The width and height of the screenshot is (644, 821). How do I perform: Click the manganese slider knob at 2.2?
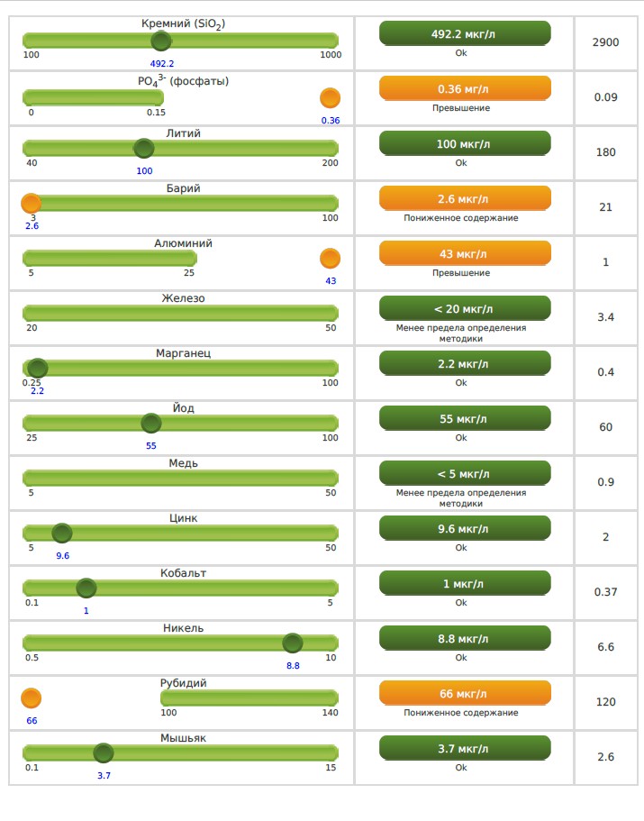click(38, 368)
